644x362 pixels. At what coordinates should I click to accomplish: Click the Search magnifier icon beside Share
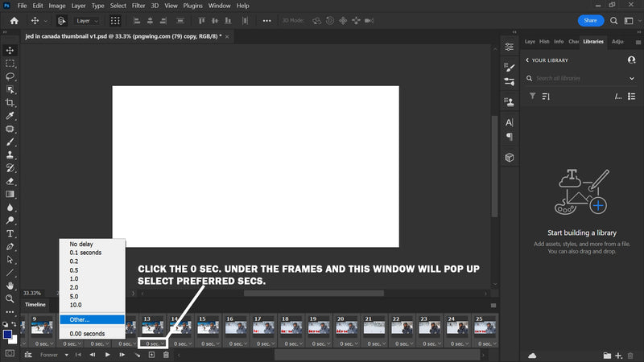[x=614, y=20]
